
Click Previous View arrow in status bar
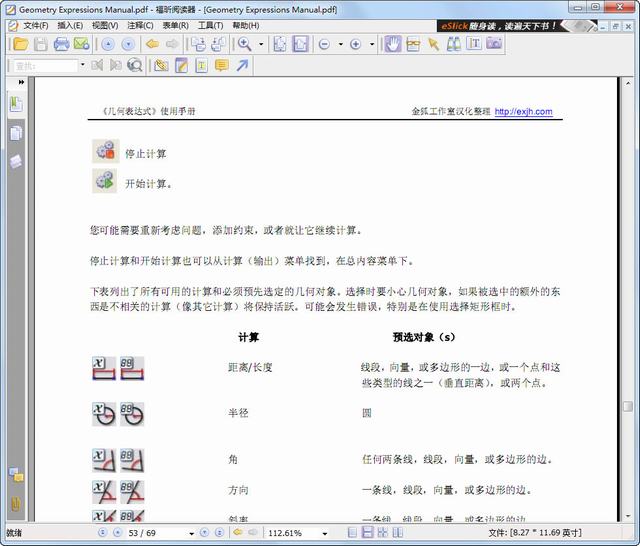pyautogui.click(x=238, y=532)
